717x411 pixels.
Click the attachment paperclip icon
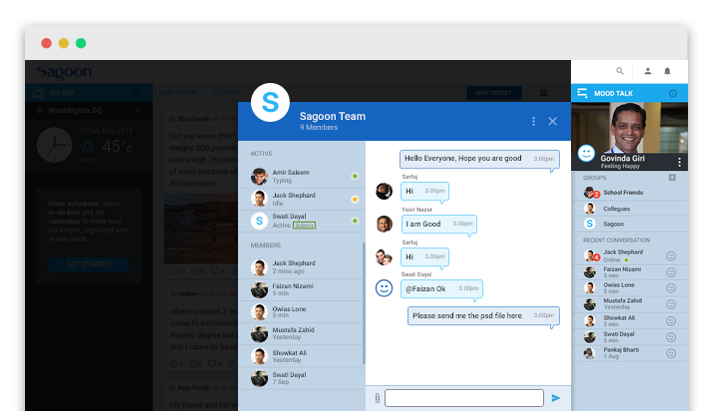tap(377, 398)
